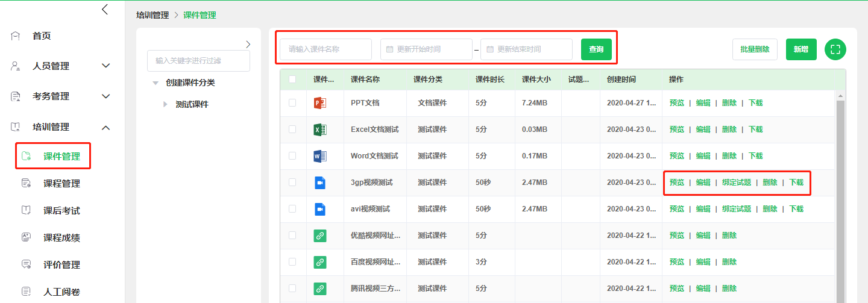Click the Word icon of Word文档测试
The height and width of the screenshot is (303, 868).
tap(320, 156)
